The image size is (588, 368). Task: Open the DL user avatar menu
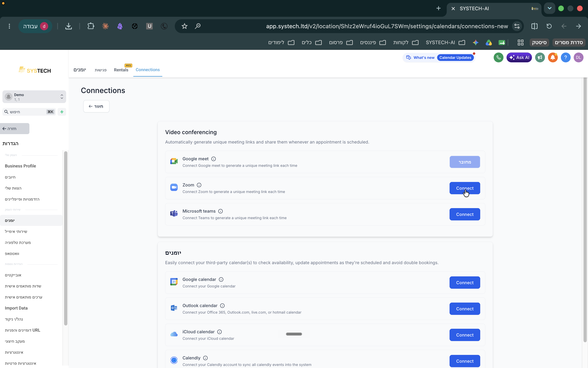579,57
